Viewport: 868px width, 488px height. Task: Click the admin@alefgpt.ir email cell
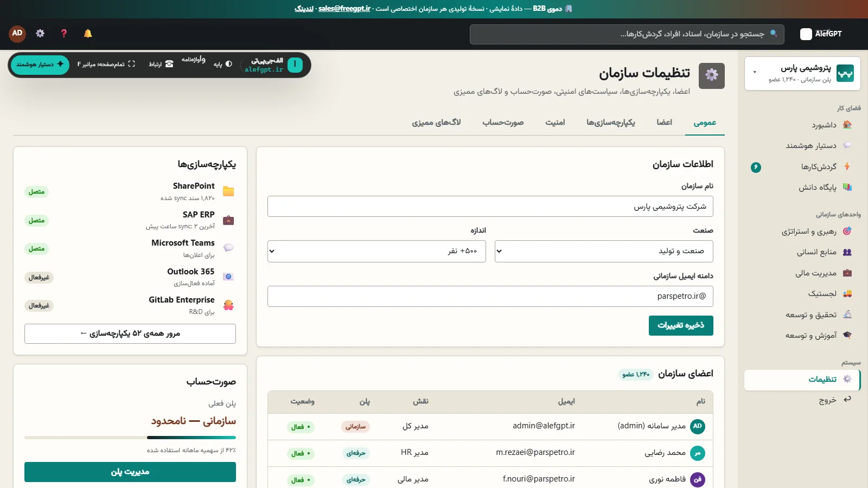point(544,426)
